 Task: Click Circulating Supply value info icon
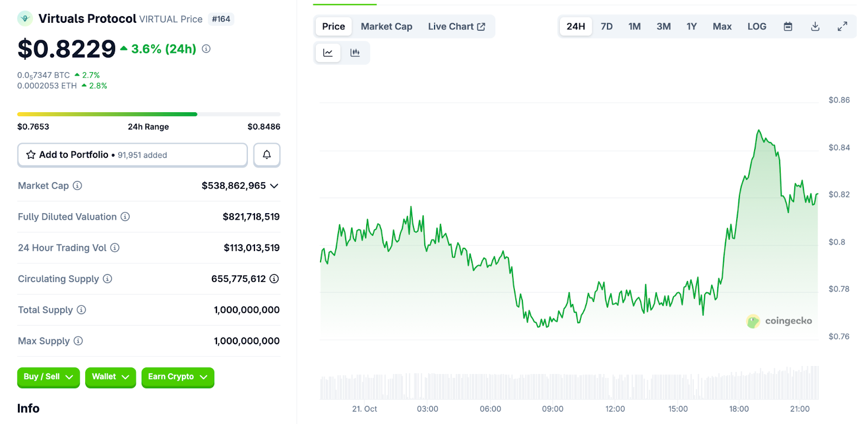[x=274, y=279]
